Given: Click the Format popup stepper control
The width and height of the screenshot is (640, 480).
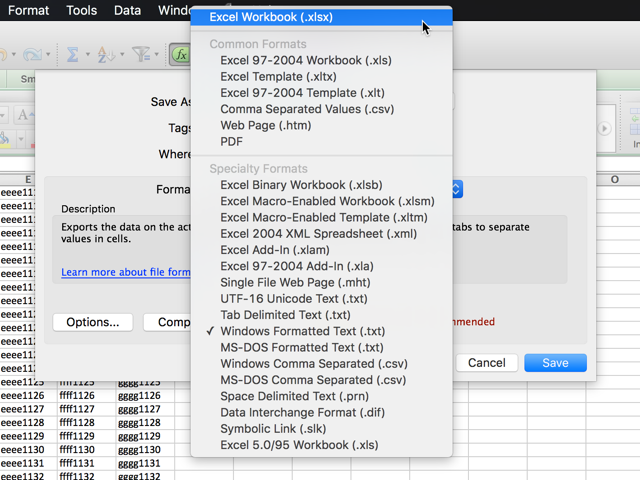Looking at the screenshot, I should [x=457, y=189].
